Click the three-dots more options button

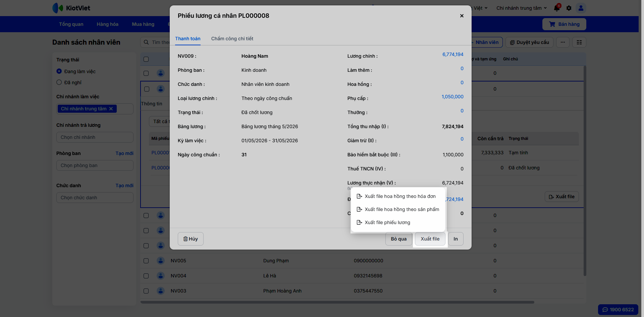[563, 42]
